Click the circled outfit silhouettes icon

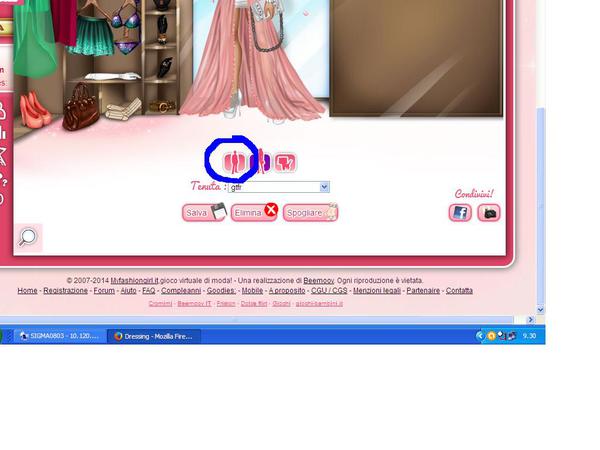click(x=232, y=160)
